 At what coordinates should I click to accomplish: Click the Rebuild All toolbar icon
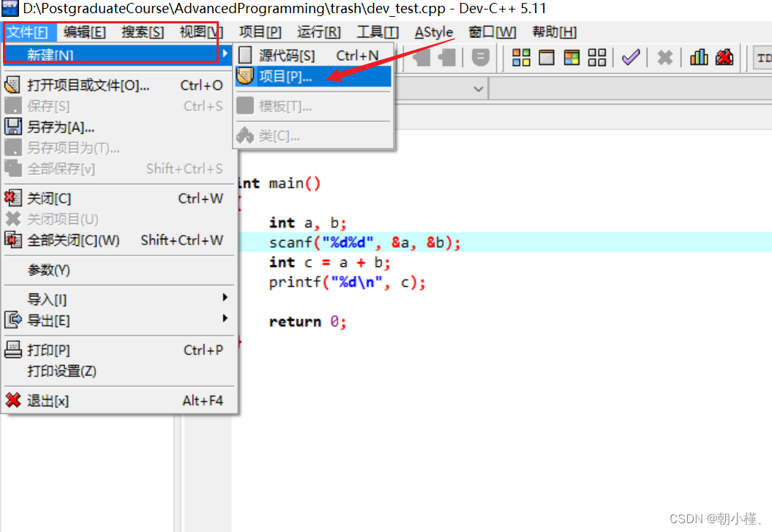[596, 57]
